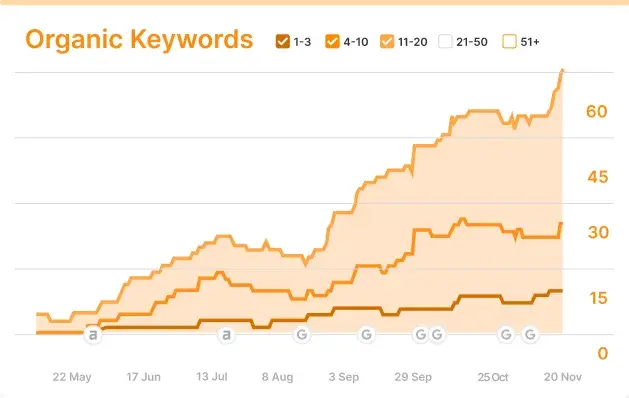The image size is (629, 398).
Task: Click the 22 May date label
Action: [72, 377]
